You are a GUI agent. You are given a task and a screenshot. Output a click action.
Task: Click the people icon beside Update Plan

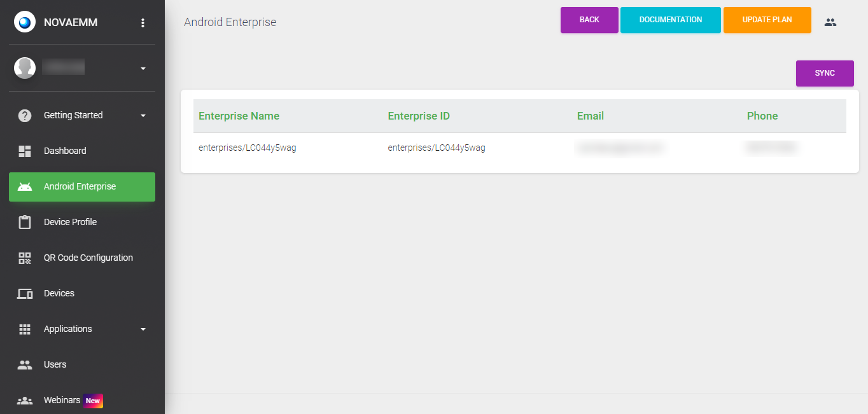click(830, 22)
